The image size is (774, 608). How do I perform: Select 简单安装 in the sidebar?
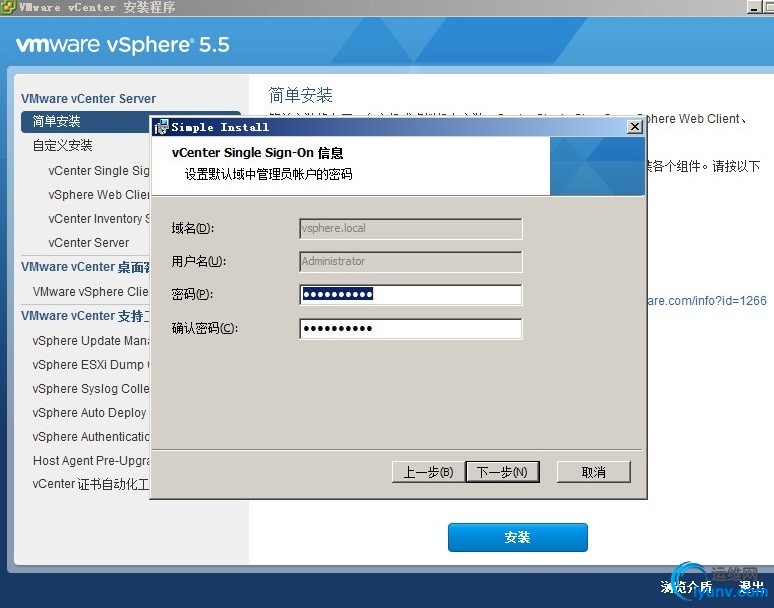click(x=85, y=121)
